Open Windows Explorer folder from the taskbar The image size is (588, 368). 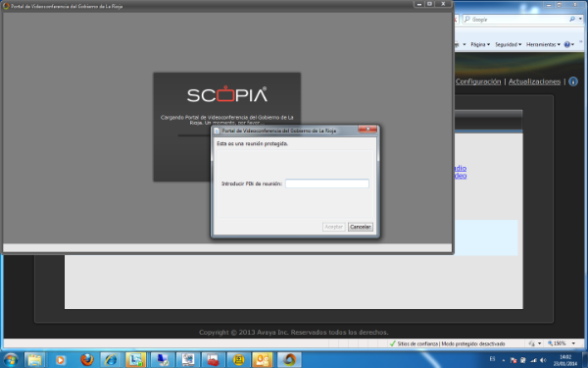[34, 360]
